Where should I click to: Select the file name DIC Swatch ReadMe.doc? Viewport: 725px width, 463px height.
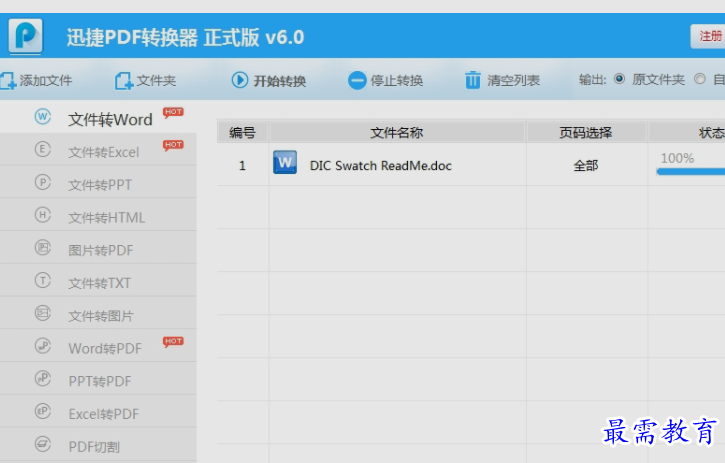[x=381, y=166]
